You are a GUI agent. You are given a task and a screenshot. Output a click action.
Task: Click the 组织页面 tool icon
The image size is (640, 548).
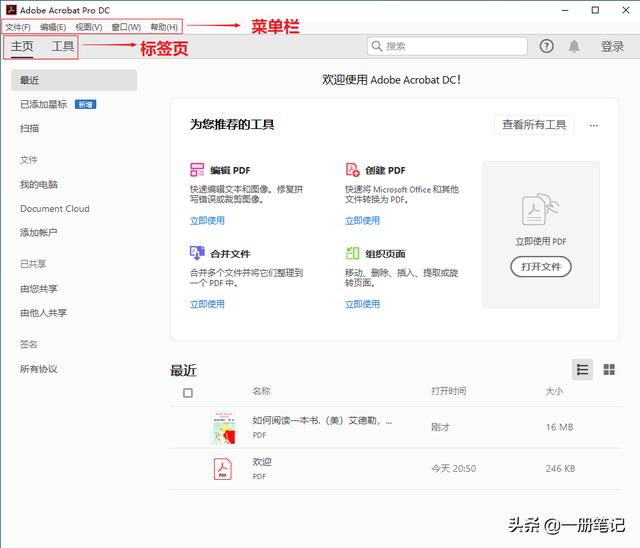pos(353,253)
